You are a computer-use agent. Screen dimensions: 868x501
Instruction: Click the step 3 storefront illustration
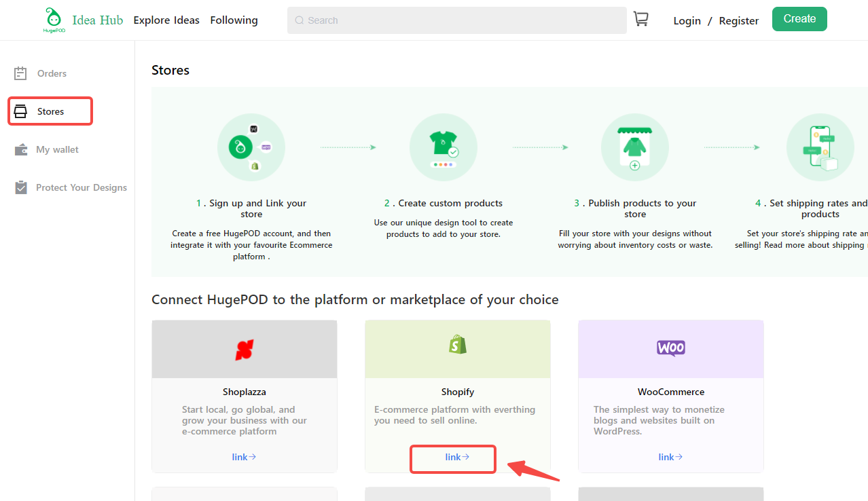pyautogui.click(x=635, y=147)
